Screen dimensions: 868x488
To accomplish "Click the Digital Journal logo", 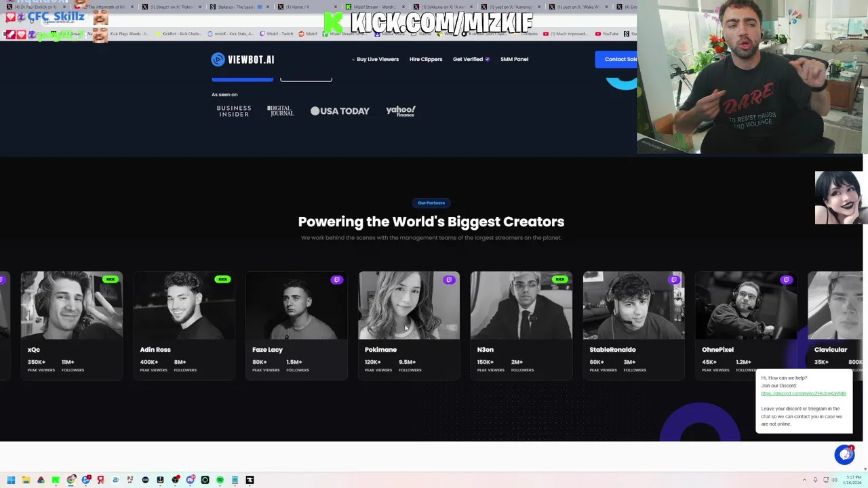I will (280, 111).
